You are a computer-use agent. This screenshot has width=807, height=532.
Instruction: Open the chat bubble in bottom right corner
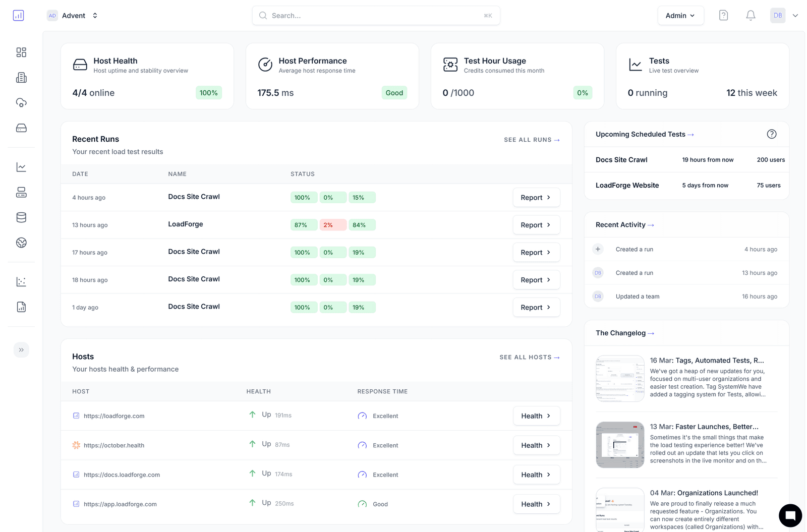point(790,515)
